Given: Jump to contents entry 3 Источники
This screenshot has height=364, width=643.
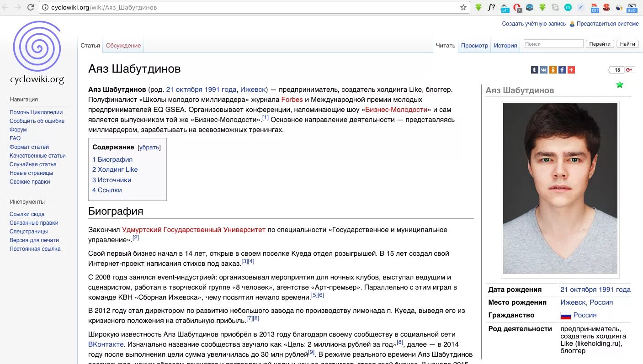Looking at the screenshot, I should (112, 180).
